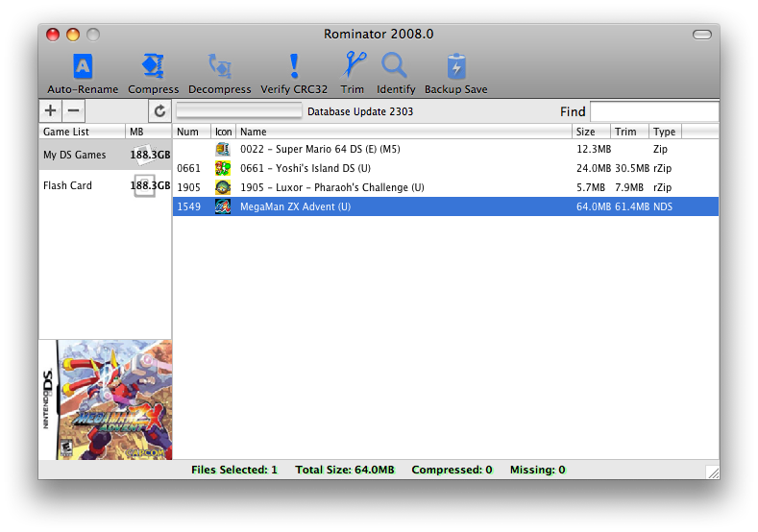Sort games by Name column header
Screen dimensions: 758x532
403,132
